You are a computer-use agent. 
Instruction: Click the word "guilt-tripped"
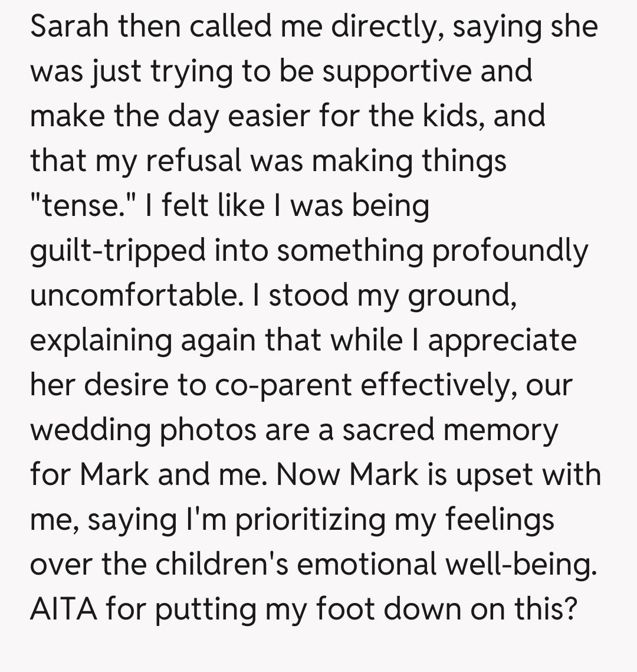[119, 250]
